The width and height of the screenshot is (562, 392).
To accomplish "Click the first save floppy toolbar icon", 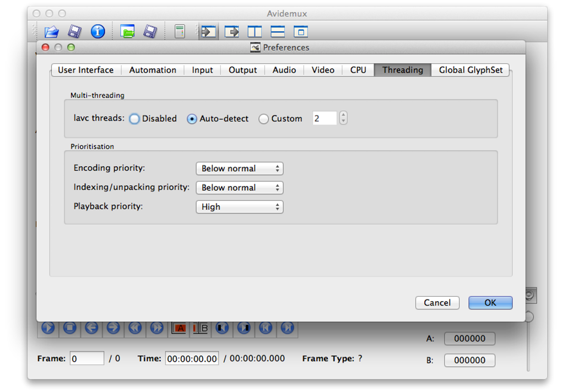I will click(x=74, y=31).
